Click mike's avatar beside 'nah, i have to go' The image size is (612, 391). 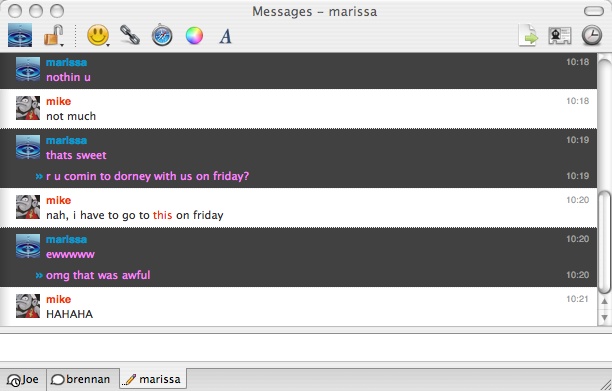pos(28,207)
